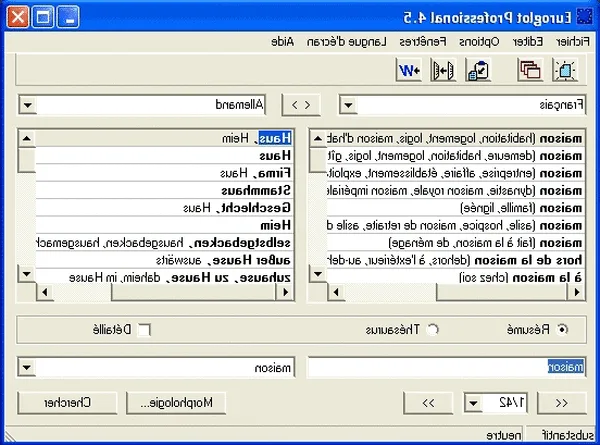The height and width of the screenshot is (445, 600).
Task: Select row 'maison (habitation, logement, logis'
Action: pos(456,139)
